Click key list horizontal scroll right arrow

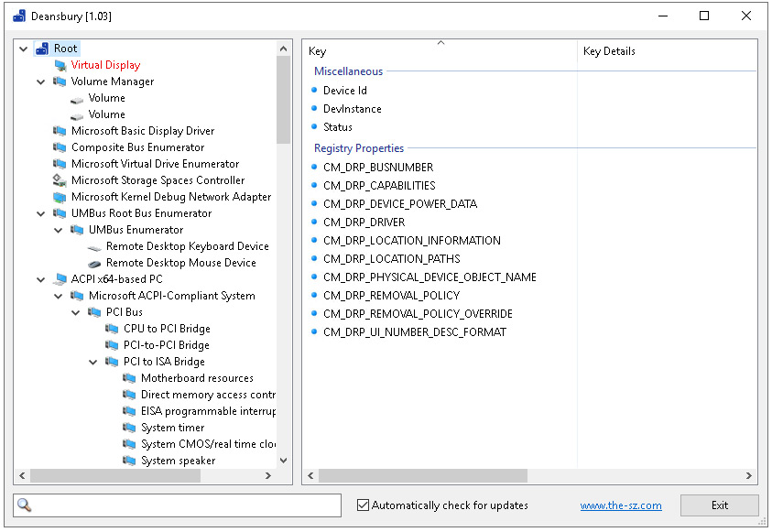point(749,476)
